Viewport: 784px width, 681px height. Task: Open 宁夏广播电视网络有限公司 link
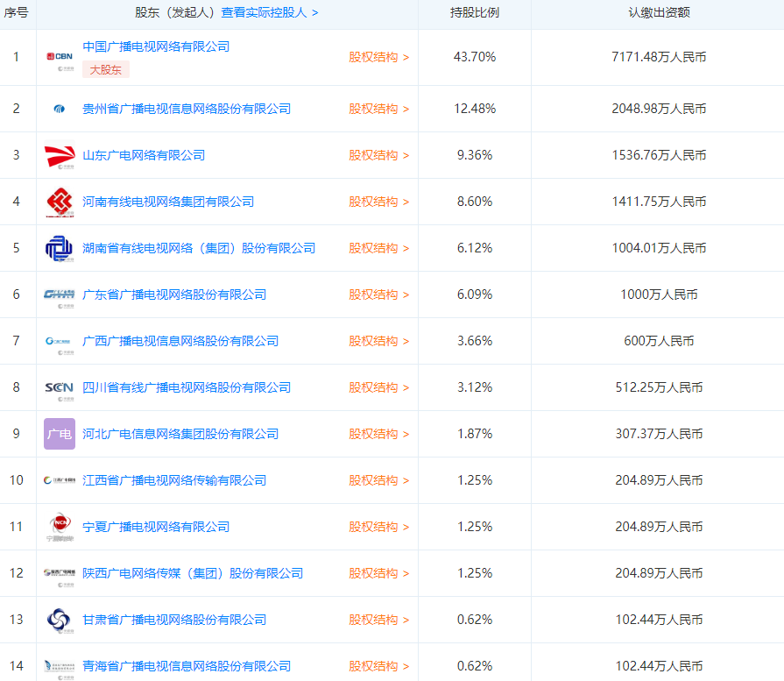click(156, 527)
